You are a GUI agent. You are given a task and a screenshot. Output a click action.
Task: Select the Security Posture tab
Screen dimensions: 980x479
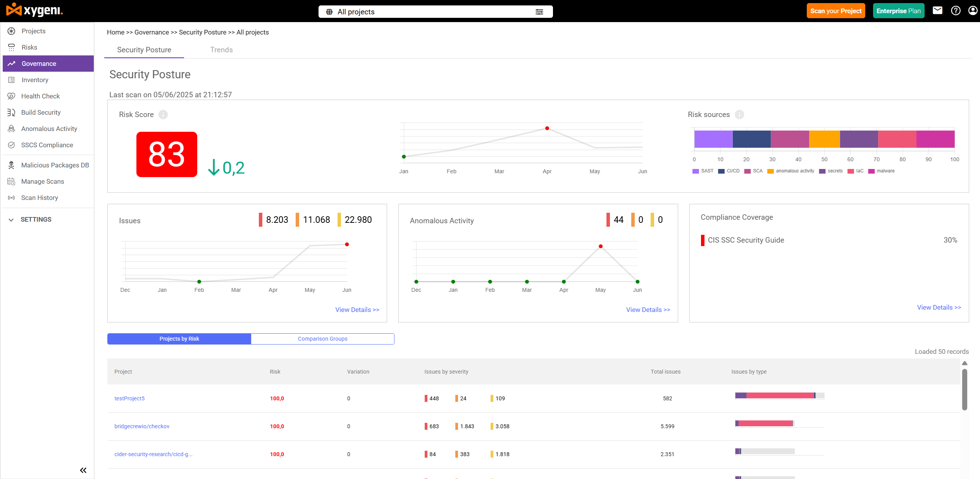click(144, 50)
